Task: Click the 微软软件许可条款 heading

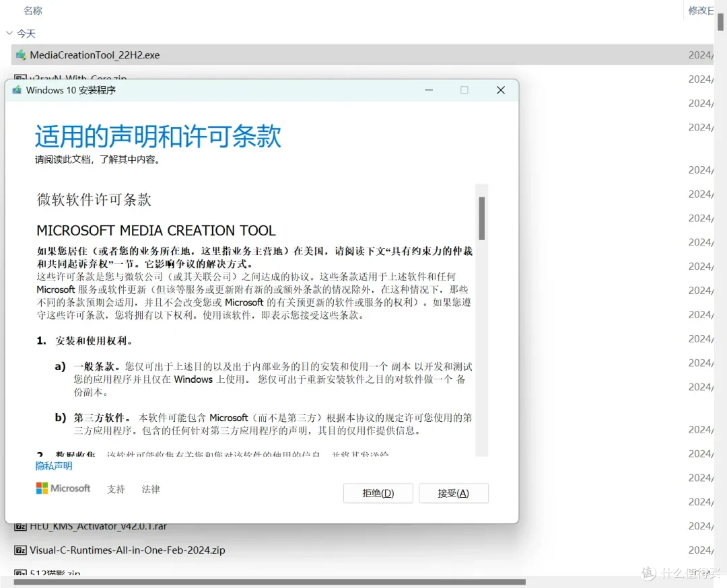Action: [94, 200]
